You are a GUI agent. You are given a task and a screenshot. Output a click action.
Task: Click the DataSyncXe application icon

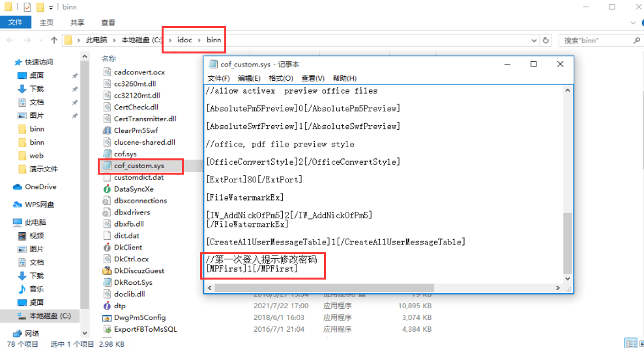coord(108,189)
